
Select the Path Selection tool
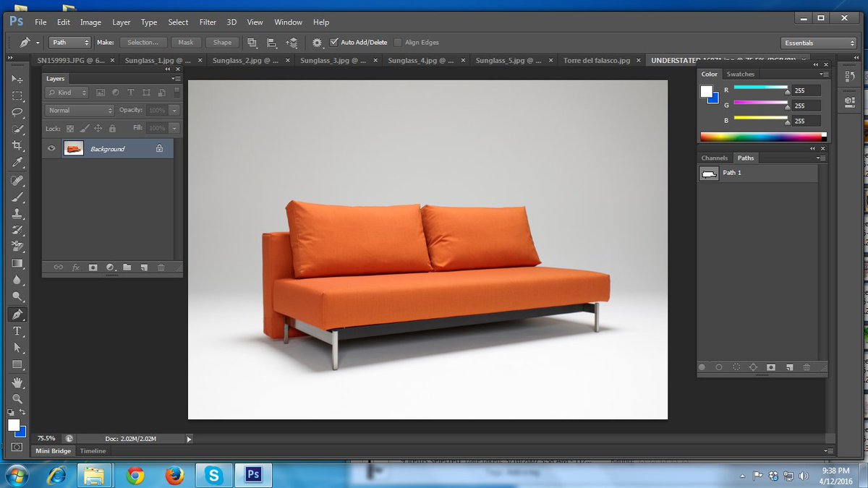(x=17, y=348)
